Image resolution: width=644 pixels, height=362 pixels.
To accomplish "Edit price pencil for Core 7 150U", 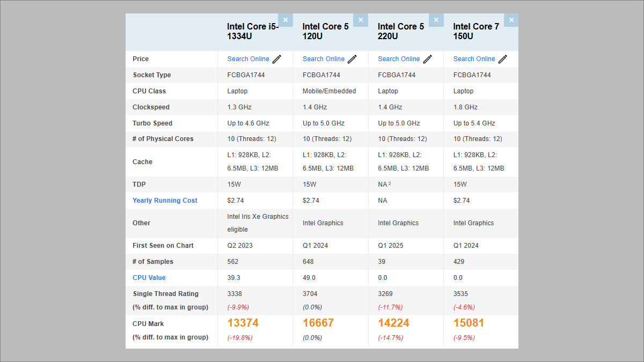I will click(x=503, y=59).
